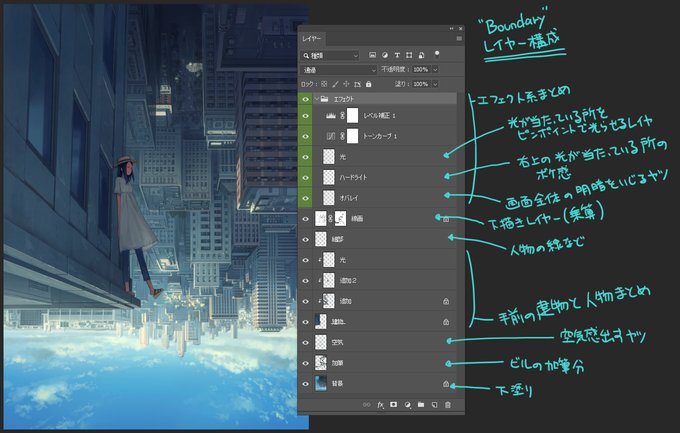Hide the 追加2 layer
This screenshot has height=433, width=680.
(305, 281)
